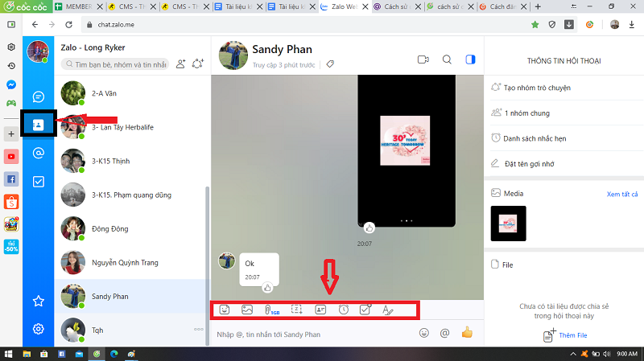Screen dimensions: 644x361
Task: React to the shared image with like
Action: point(369,228)
